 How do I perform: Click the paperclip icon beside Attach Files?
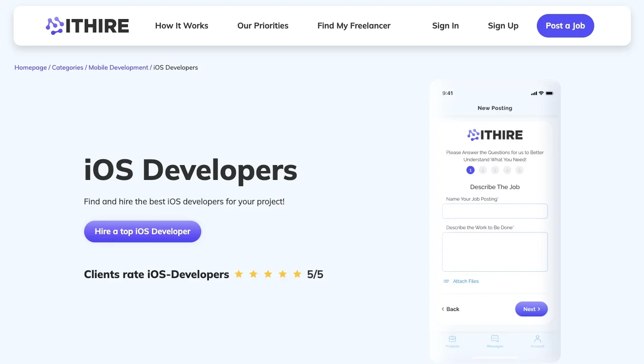tap(446, 281)
